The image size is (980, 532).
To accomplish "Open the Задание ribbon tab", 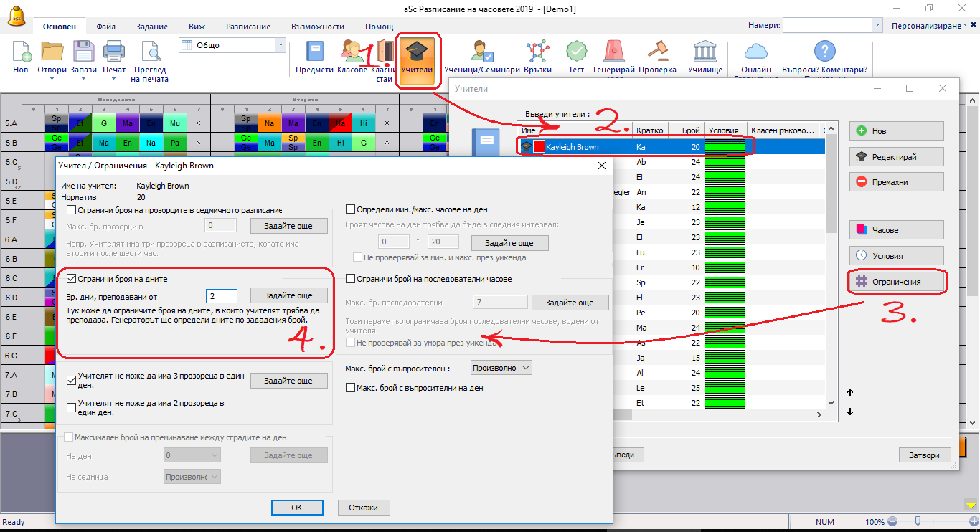I will click(x=151, y=27).
